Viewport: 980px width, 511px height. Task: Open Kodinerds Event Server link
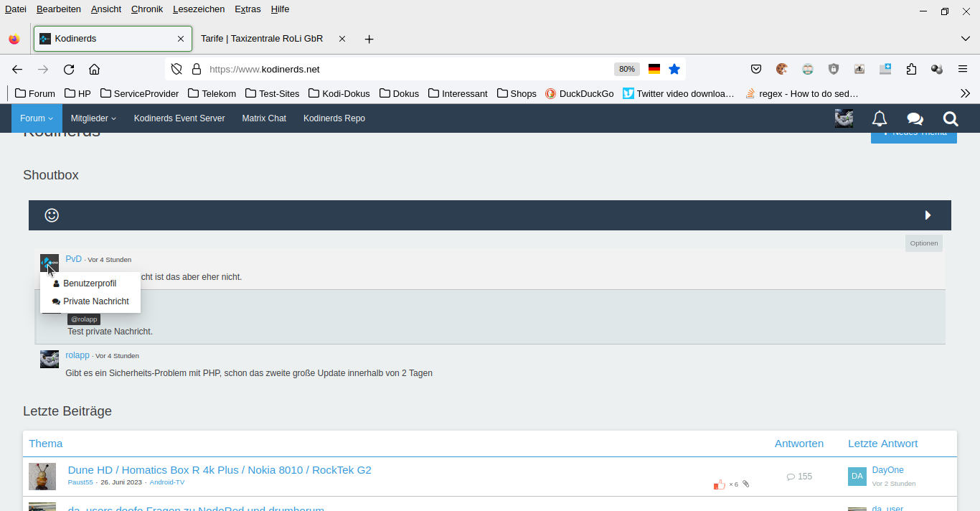tap(179, 118)
